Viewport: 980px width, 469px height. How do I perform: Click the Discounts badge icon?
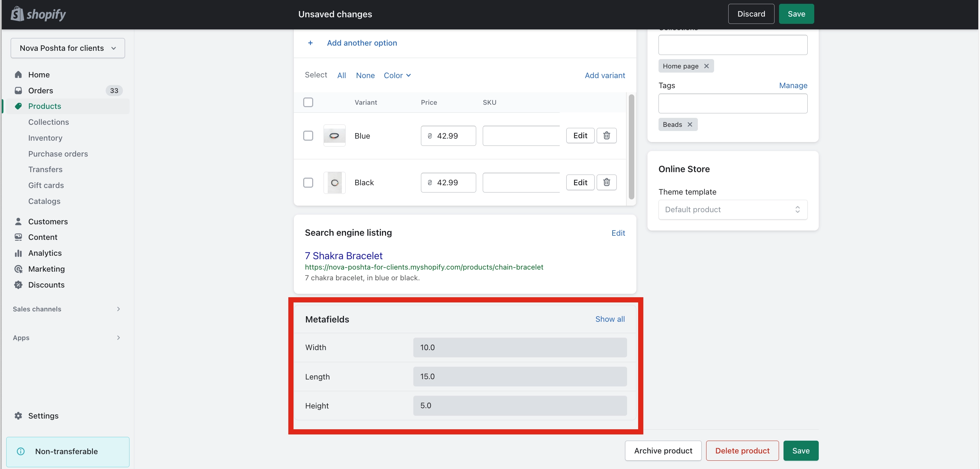coord(18,285)
